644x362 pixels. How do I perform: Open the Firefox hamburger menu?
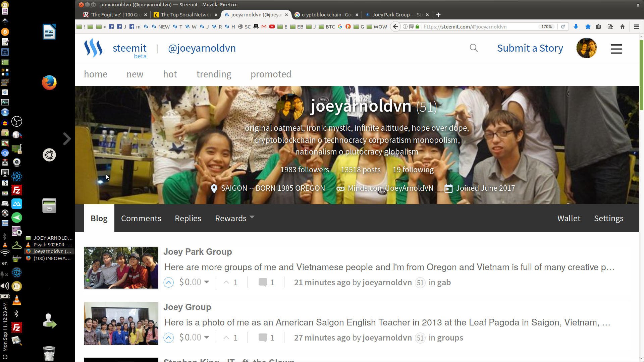(636, 26)
